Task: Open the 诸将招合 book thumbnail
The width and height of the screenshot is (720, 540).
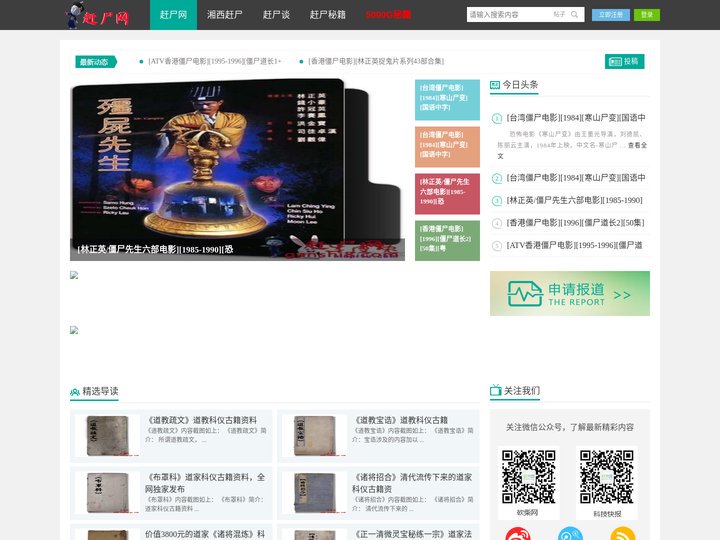Action: click(315, 493)
